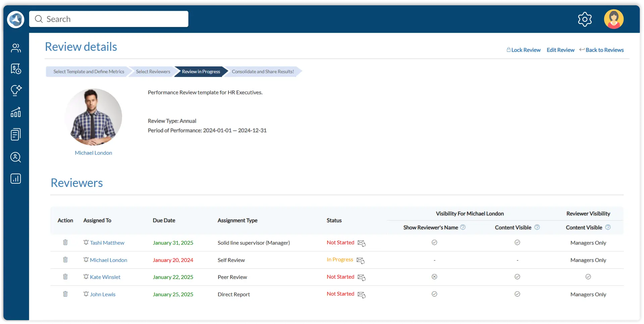Open the person search sidebar icon

pos(16,157)
